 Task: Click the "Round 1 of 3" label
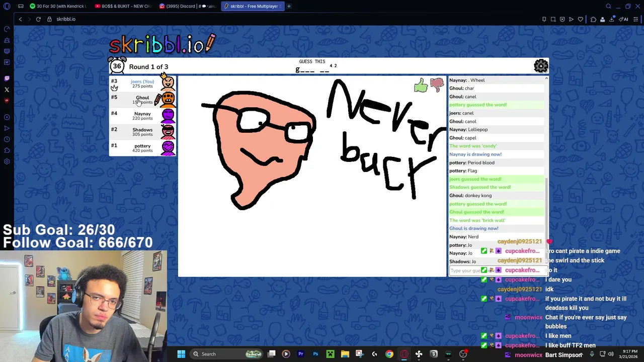(x=148, y=67)
